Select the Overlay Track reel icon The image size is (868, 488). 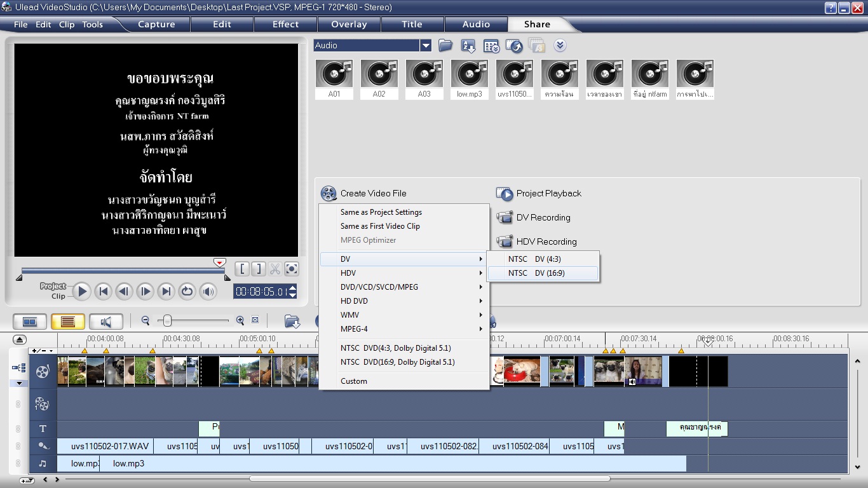42,403
